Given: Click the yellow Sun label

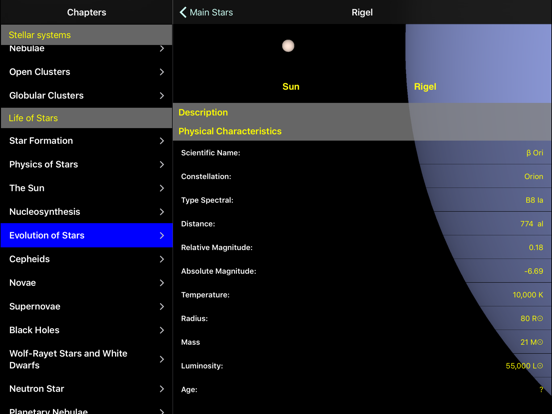Looking at the screenshot, I should [291, 87].
